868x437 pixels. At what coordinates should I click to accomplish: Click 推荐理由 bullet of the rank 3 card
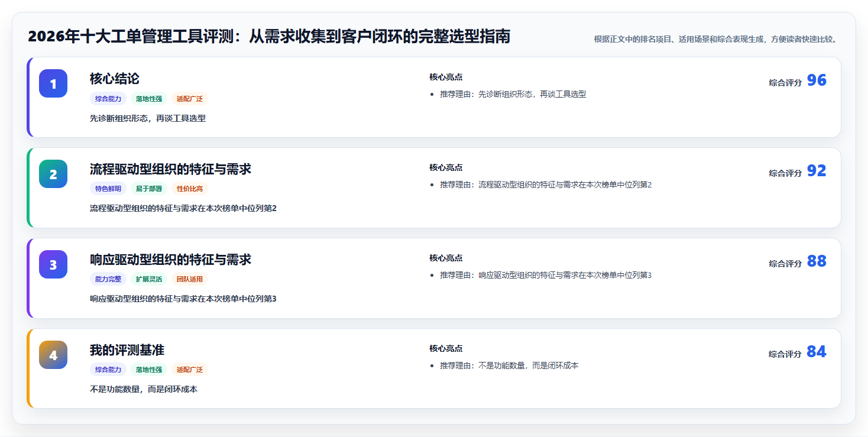[546, 275]
